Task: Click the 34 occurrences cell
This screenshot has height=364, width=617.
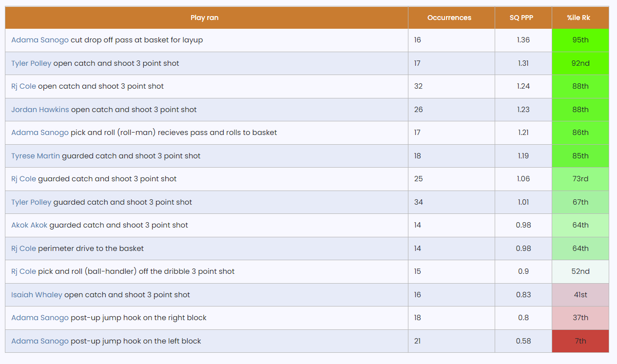Action: pos(418,202)
